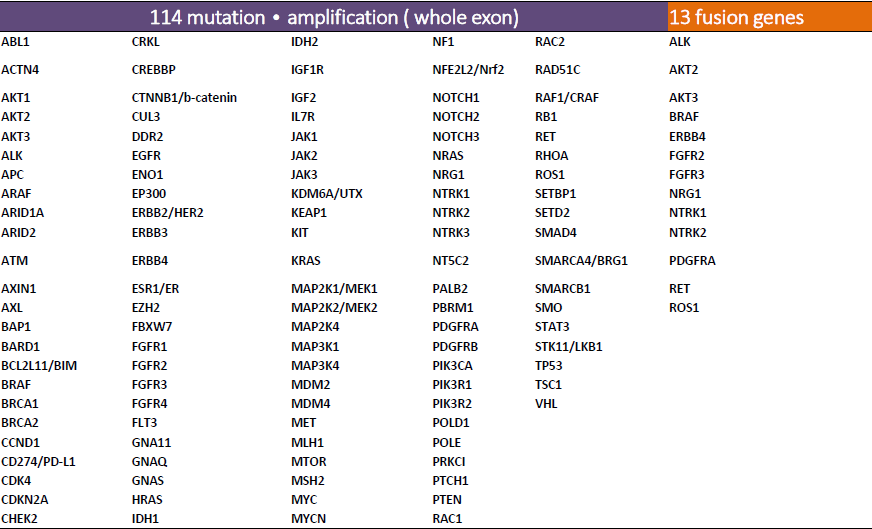This screenshot has width=872, height=529.
Task: Click the PDGFRA fusion gene entry
Action: click(x=692, y=261)
